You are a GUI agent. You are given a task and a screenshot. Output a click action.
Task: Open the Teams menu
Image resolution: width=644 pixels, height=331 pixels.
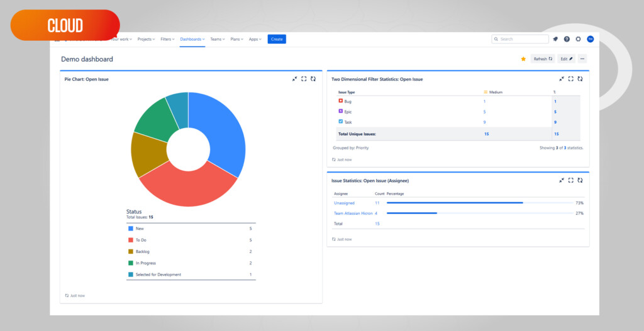pyautogui.click(x=217, y=39)
